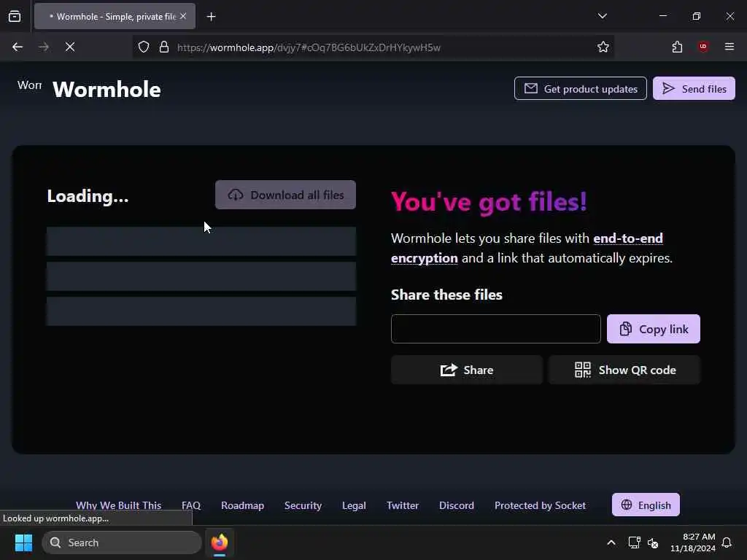Open the uBlock Origin extension

[703, 47]
